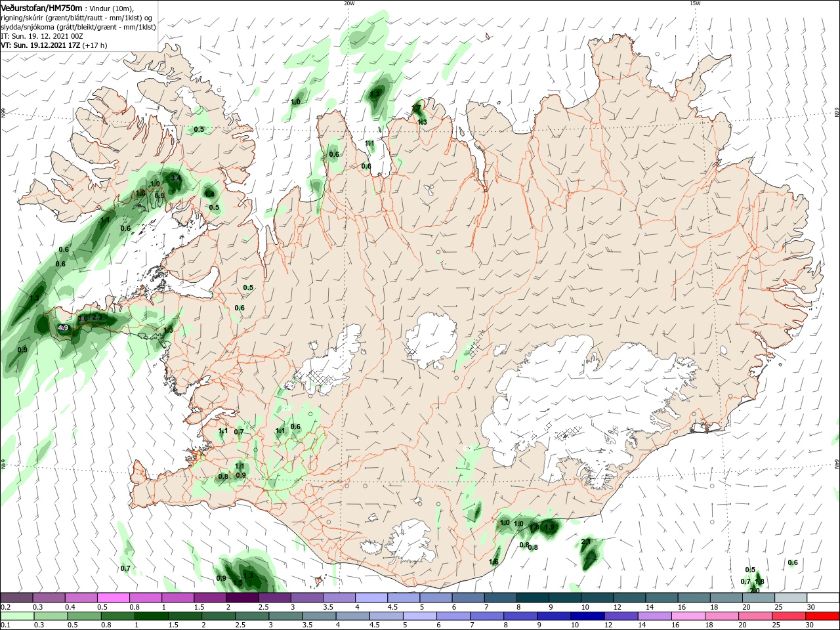Viewport: 840px width, 630px height.
Task: Click the 2.3 precipitation value on the map
Action: 97,317
